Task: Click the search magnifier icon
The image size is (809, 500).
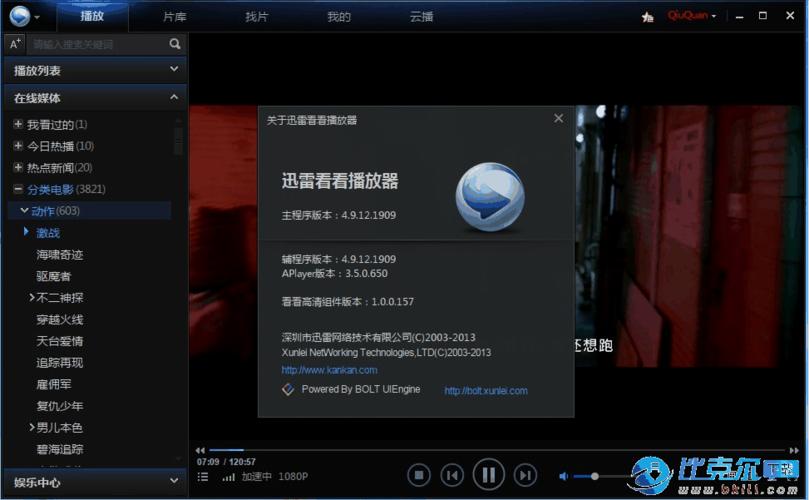Action: (175, 44)
